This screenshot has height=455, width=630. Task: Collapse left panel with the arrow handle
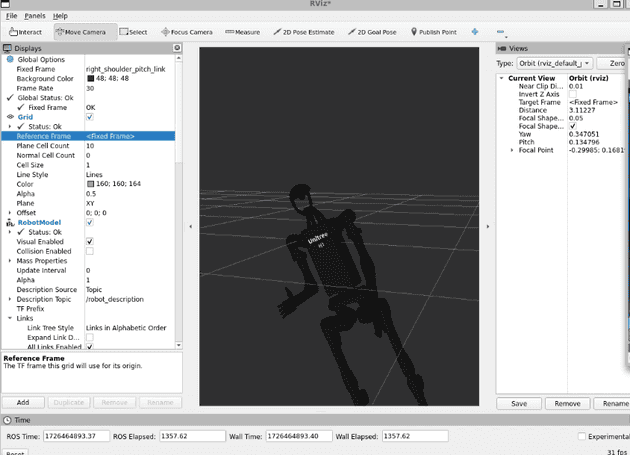190,227
